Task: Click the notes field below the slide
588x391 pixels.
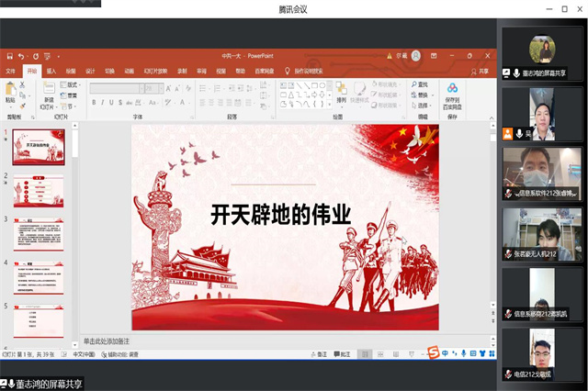Action: 276,341
